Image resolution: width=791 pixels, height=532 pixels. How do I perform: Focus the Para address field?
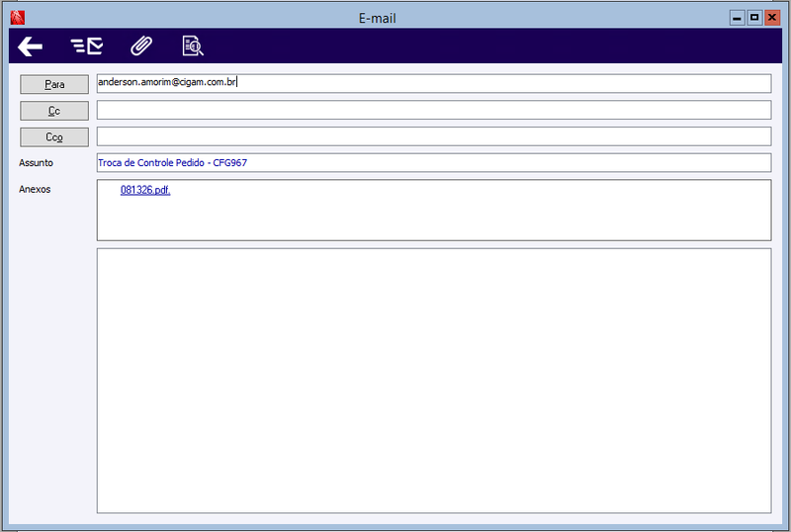pos(434,83)
